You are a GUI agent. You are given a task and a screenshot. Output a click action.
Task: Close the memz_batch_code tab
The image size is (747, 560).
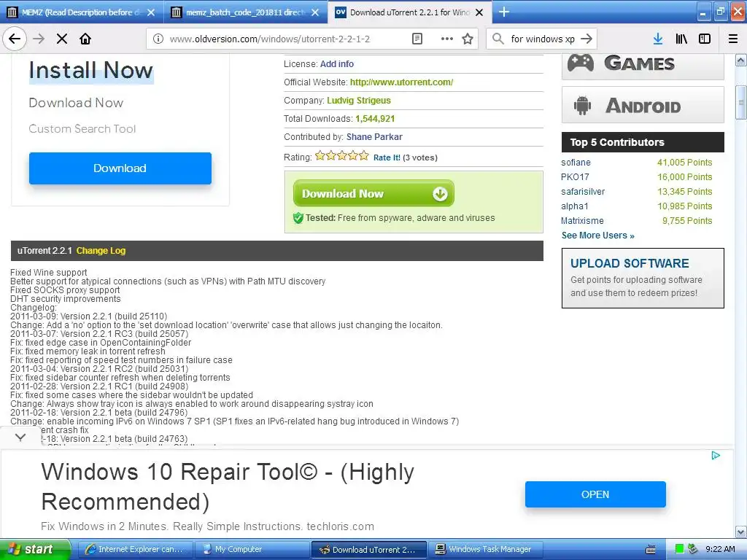coord(315,12)
